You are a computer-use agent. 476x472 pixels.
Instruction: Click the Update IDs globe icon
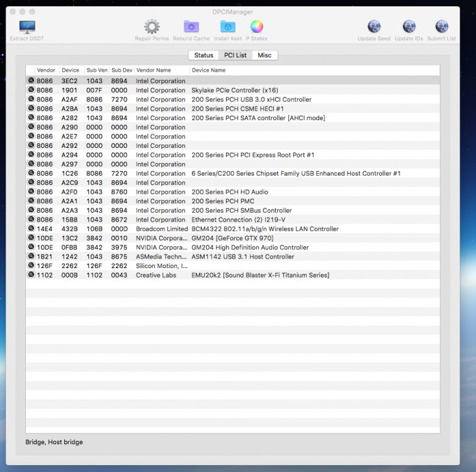[x=409, y=26]
